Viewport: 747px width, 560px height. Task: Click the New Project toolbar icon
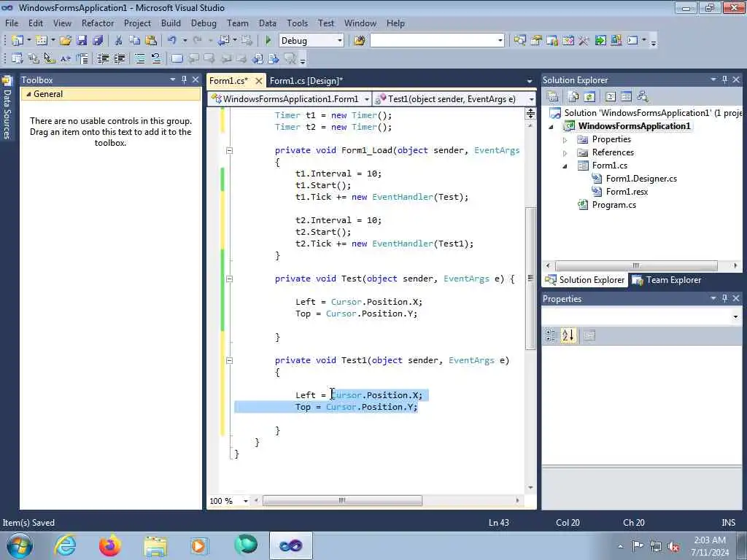(x=18, y=41)
